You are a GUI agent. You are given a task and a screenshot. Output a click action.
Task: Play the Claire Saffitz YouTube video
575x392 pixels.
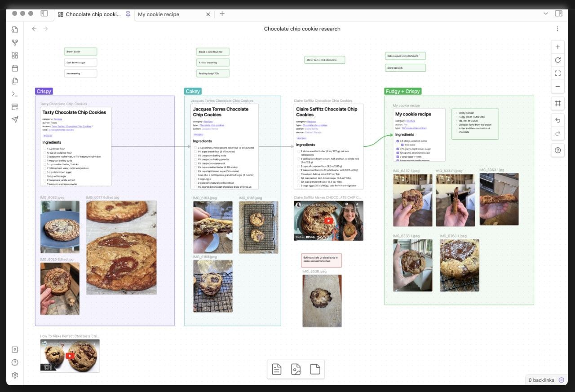[328, 220]
